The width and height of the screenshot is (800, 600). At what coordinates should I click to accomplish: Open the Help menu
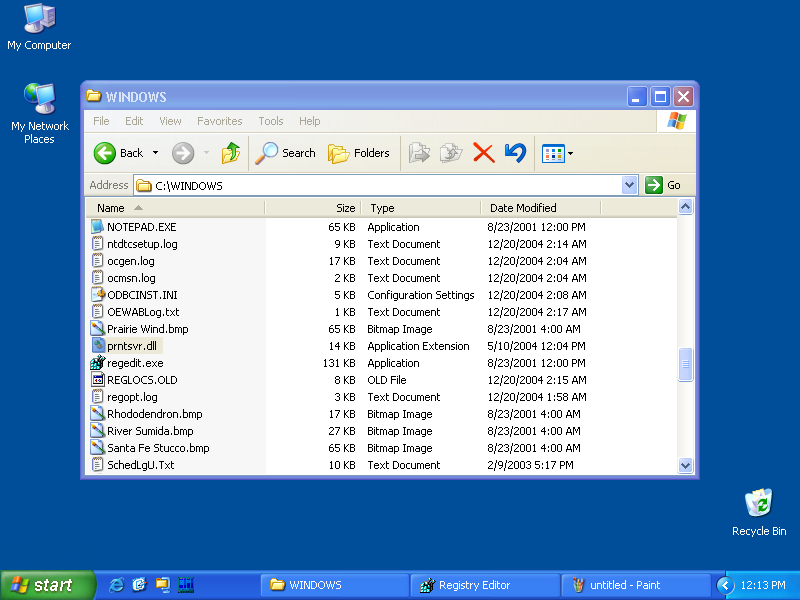pos(310,121)
